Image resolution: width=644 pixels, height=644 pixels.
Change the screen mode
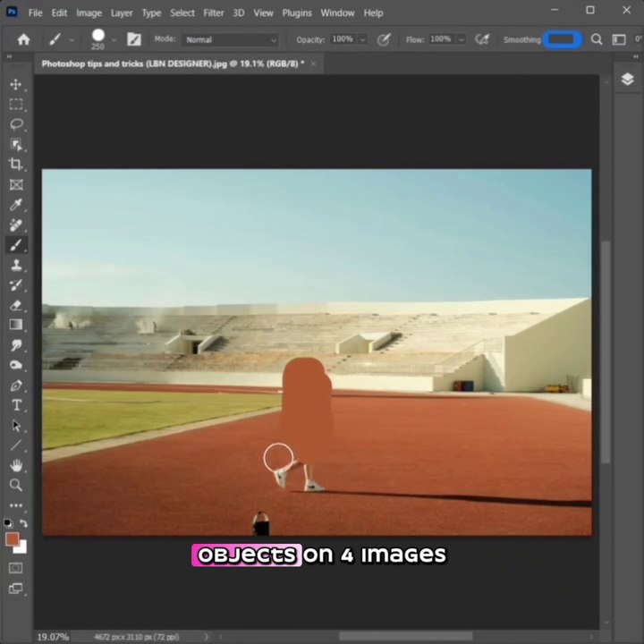[15, 589]
